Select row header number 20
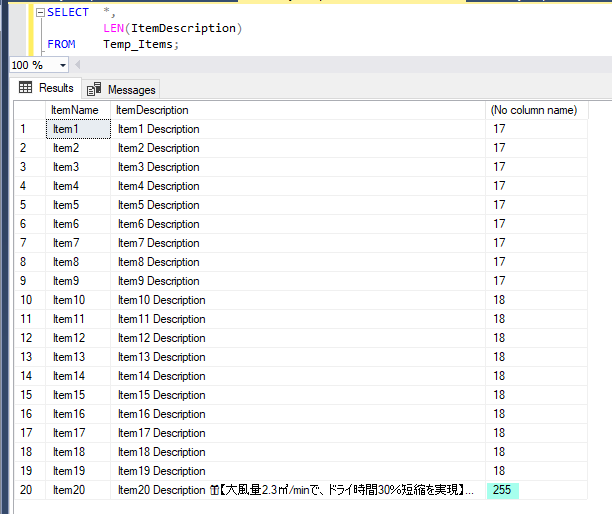Screen dimensions: 612x514 click(25, 490)
